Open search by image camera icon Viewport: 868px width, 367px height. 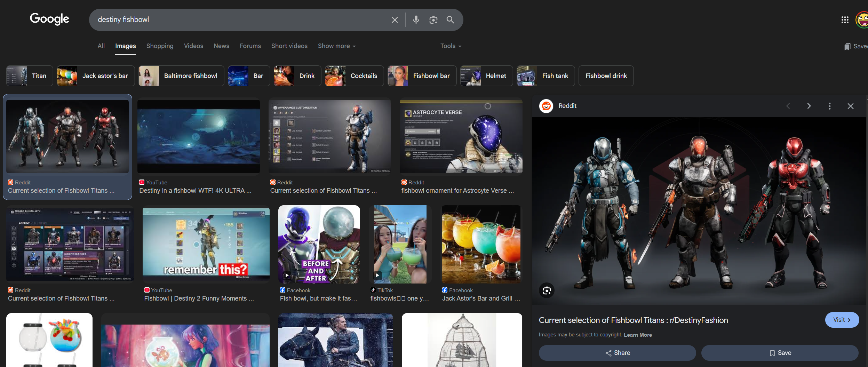[x=433, y=20]
